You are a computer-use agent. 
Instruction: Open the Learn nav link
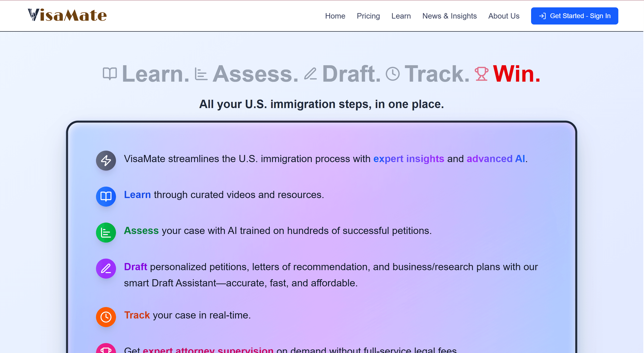(x=401, y=16)
